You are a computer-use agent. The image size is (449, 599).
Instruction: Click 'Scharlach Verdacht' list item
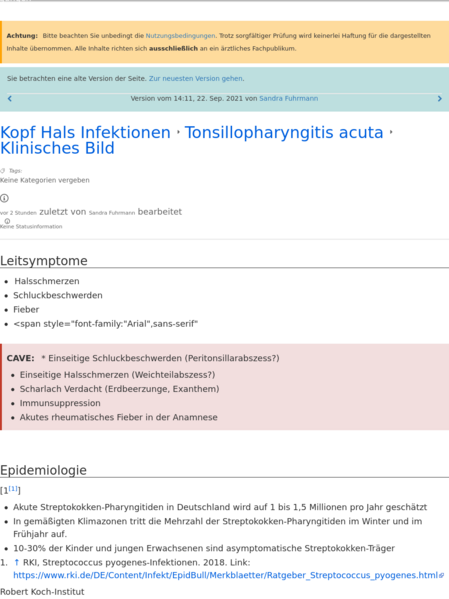[x=120, y=389]
